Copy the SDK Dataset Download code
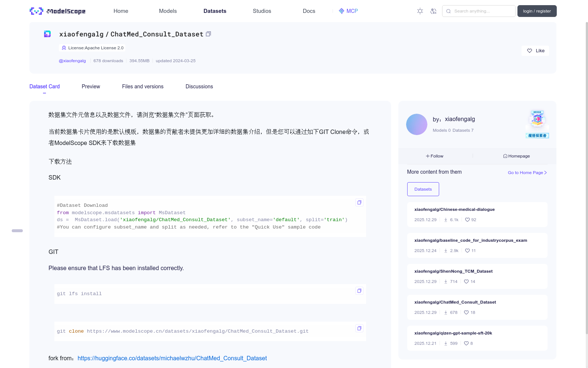This screenshot has width=588, height=368. point(359,202)
